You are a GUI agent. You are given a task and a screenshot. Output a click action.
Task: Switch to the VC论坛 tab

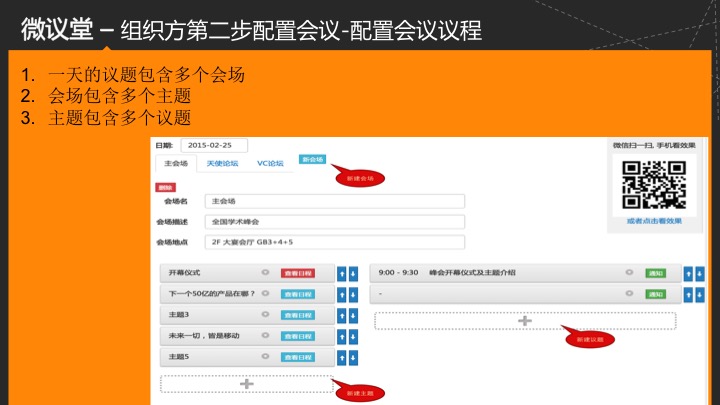(270, 162)
